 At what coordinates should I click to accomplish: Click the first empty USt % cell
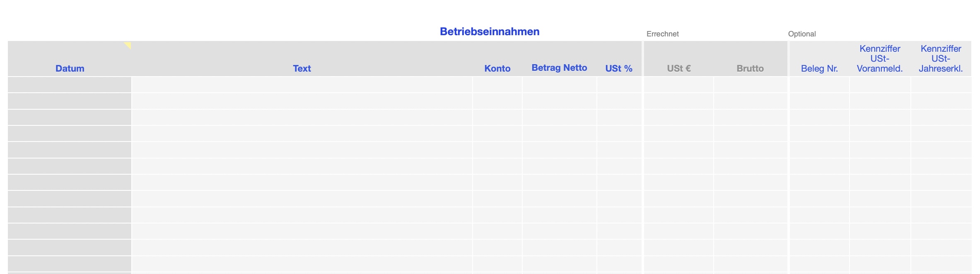tap(619, 85)
